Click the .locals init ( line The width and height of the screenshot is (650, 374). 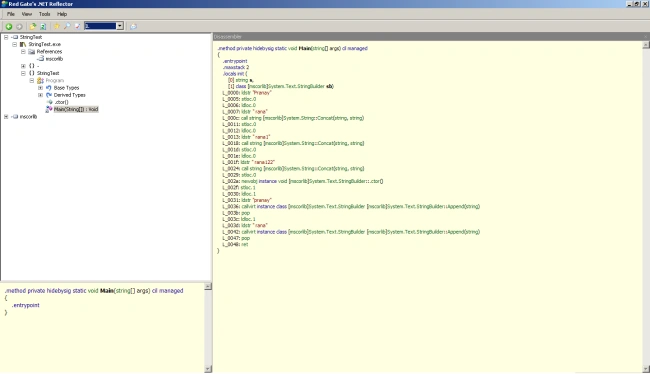[235, 74]
